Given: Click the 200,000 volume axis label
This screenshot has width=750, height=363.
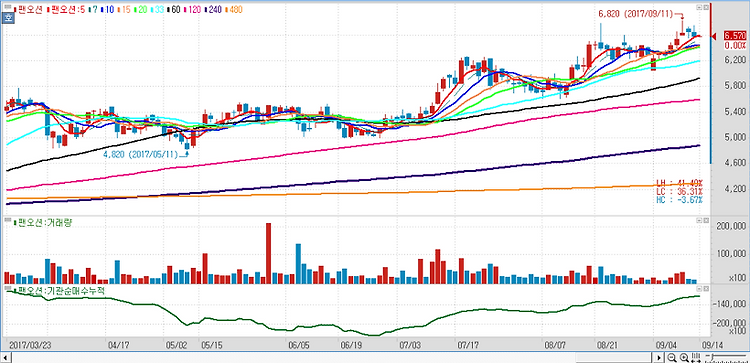Looking at the screenshot, I should pyautogui.click(x=731, y=227).
